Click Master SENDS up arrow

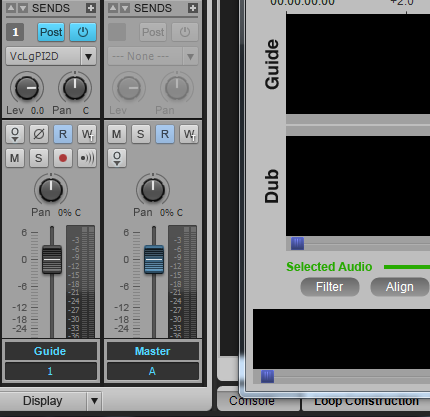tap(113, 8)
